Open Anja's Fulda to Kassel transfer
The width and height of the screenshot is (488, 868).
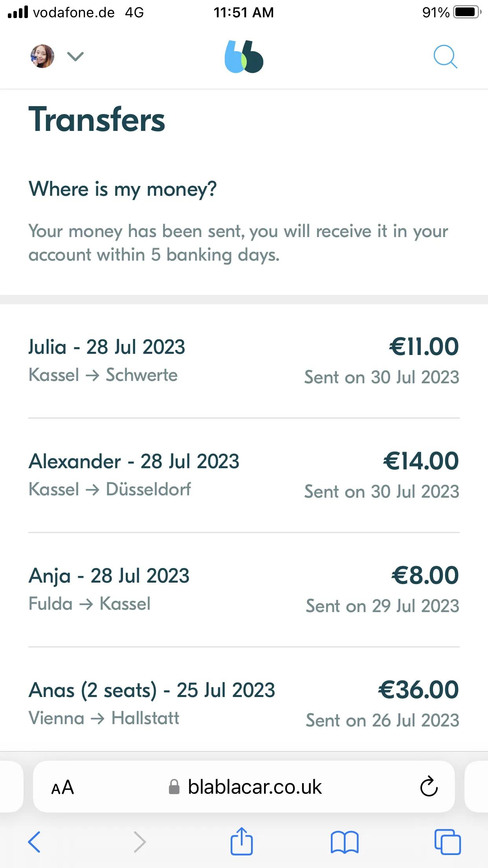(x=244, y=590)
